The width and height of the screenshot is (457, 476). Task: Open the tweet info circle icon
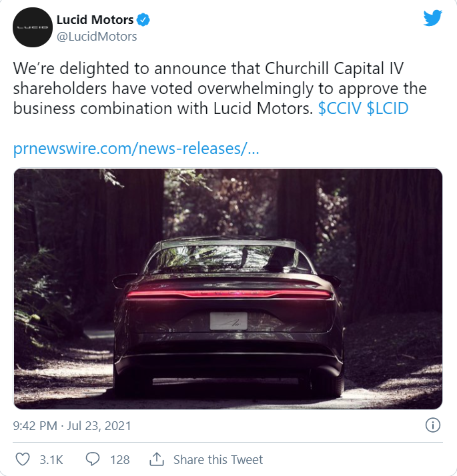(x=432, y=425)
